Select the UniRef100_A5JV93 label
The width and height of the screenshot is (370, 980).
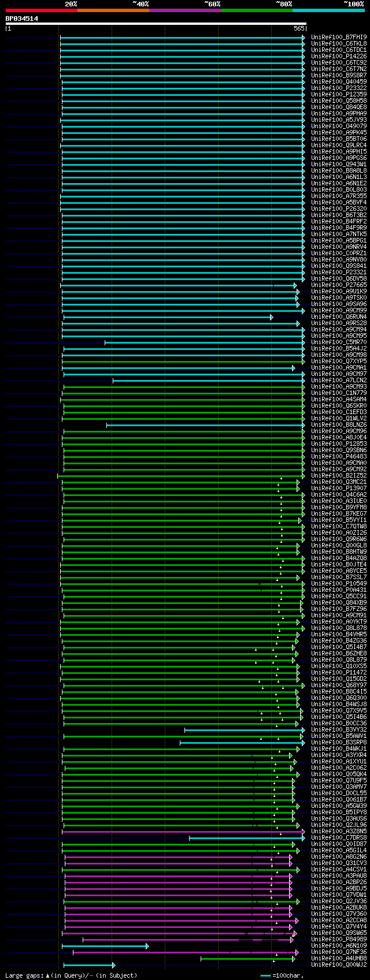pos(339,120)
